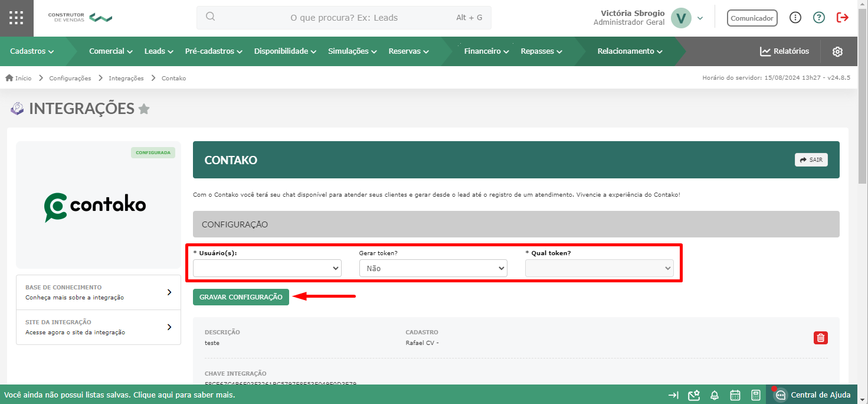Screen dimensions: 868x404
Task: Click Gravar Configuração button
Action: point(241,297)
